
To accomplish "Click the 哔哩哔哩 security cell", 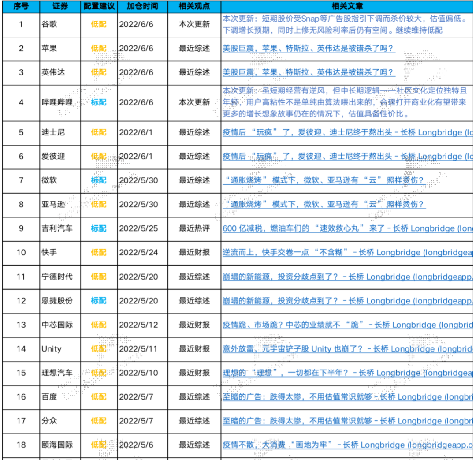I will point(60,103).
